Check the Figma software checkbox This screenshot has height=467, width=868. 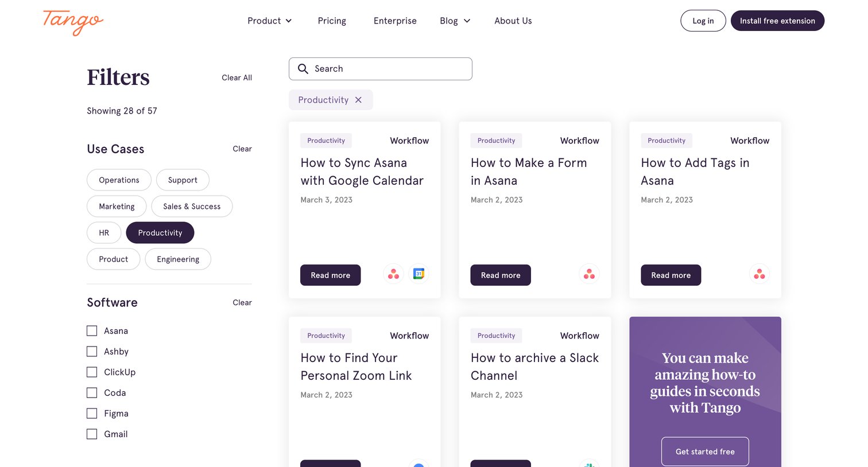pyautogui.click(x=92, y=414)
